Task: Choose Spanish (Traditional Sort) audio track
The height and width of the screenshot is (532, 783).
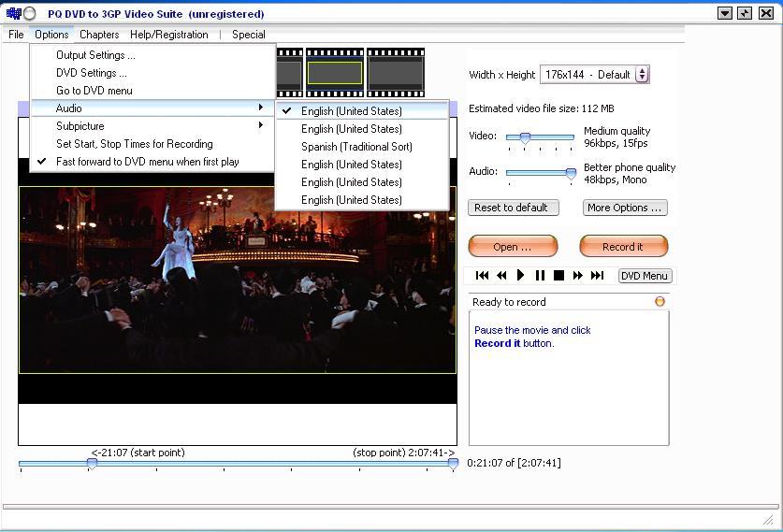Action: coord(361,147)
